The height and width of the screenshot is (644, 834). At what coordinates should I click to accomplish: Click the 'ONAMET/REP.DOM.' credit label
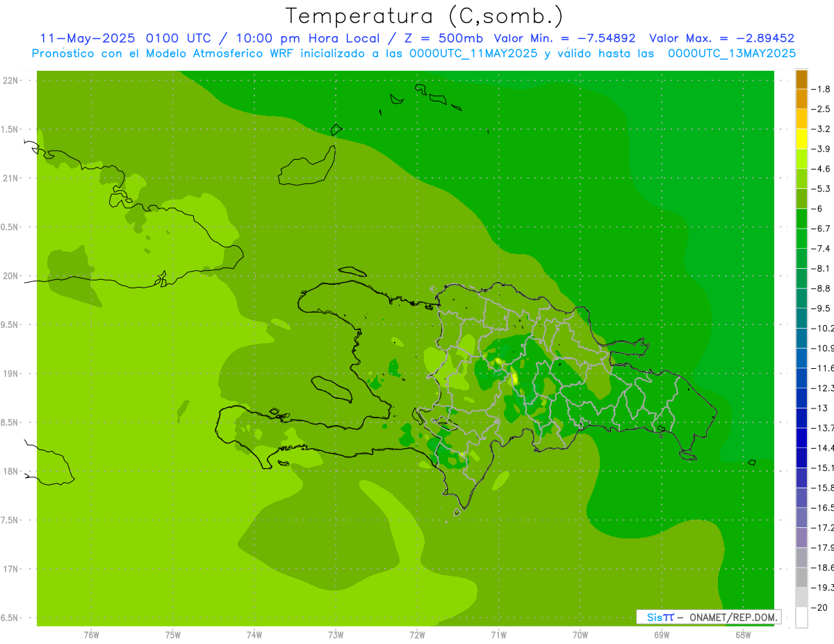pyautogui.click(x=733, y=617)
